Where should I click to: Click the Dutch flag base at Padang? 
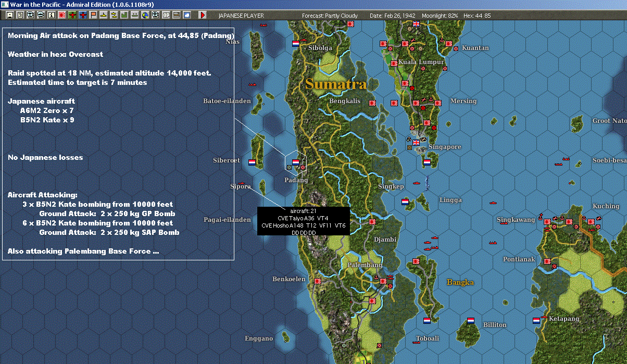pos(296,162)
